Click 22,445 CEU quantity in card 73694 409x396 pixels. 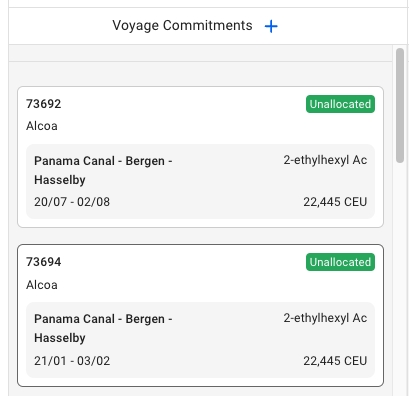click(x=335, y=361)
